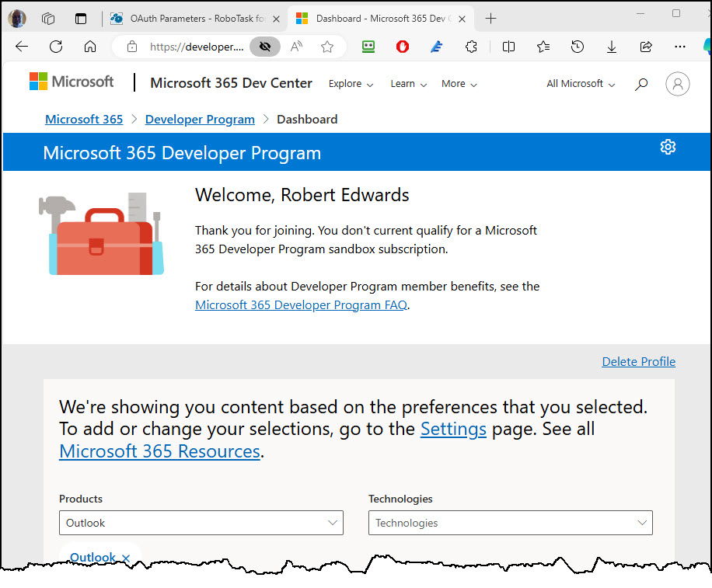Add page to favorites with star icon
This screenshot has width=712, height=588.
tap(327, 47)
